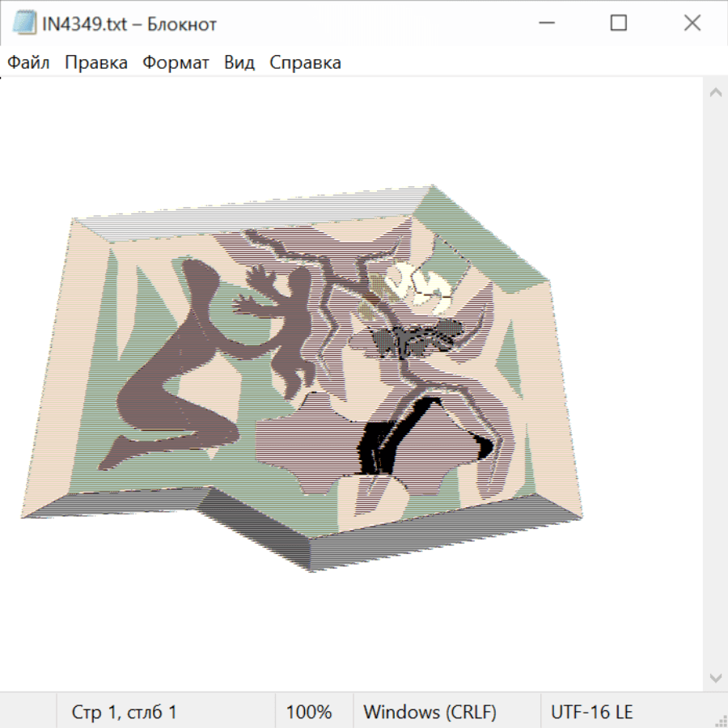Click the scroll up arrow
This screenshot has height=728, width=728.
[715, 93]
